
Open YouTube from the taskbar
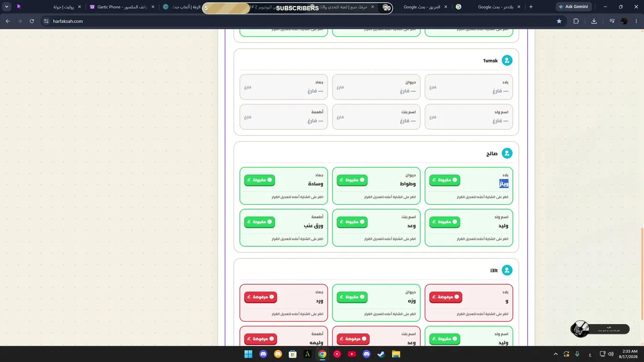352,354
